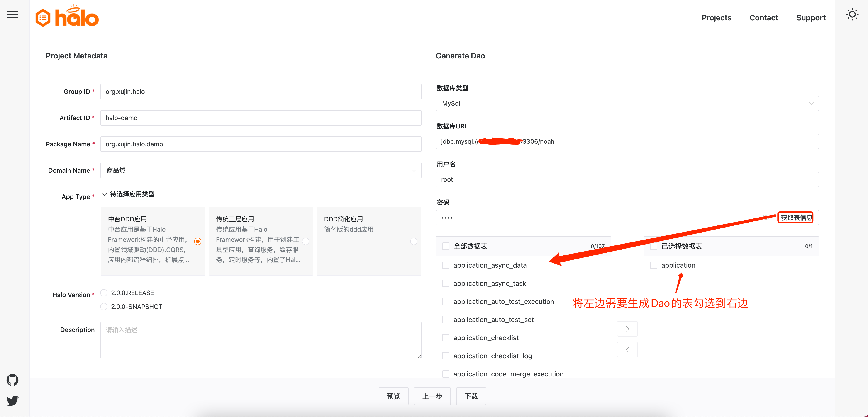Check the application_async_task table
This screenshot has height=417, width=868.
coord(446,284)
